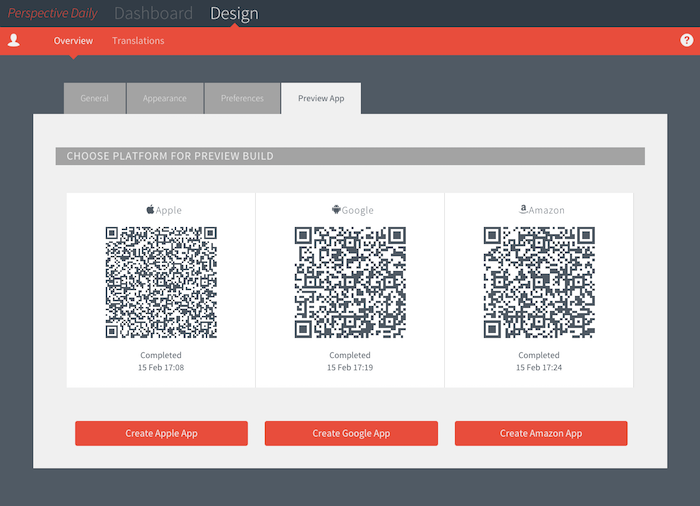The width and height of the screenshot is (700, 506).
Task: Go to Translations
Action: pyautogui.click(x=138, y=41)
